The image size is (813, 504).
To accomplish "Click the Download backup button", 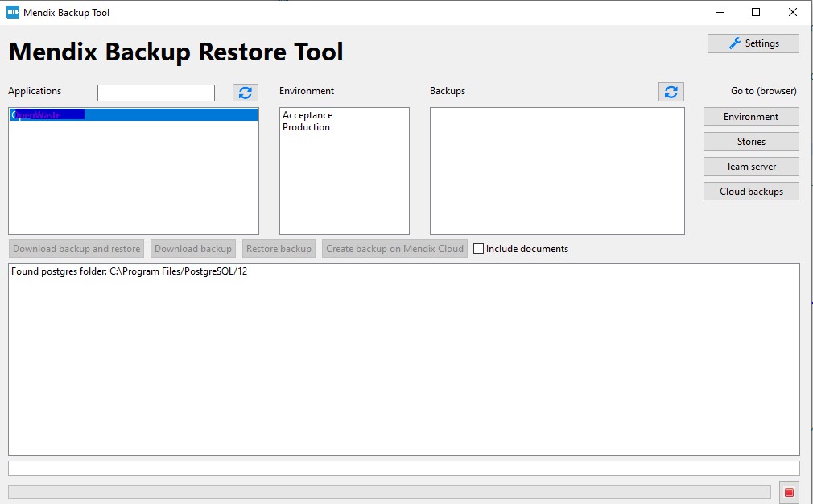I will point(193,248).
